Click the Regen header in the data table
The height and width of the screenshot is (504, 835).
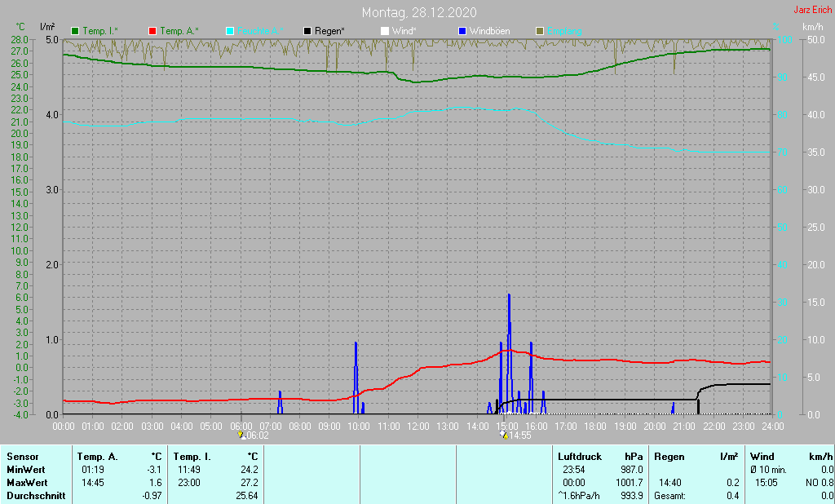(669, 457)
